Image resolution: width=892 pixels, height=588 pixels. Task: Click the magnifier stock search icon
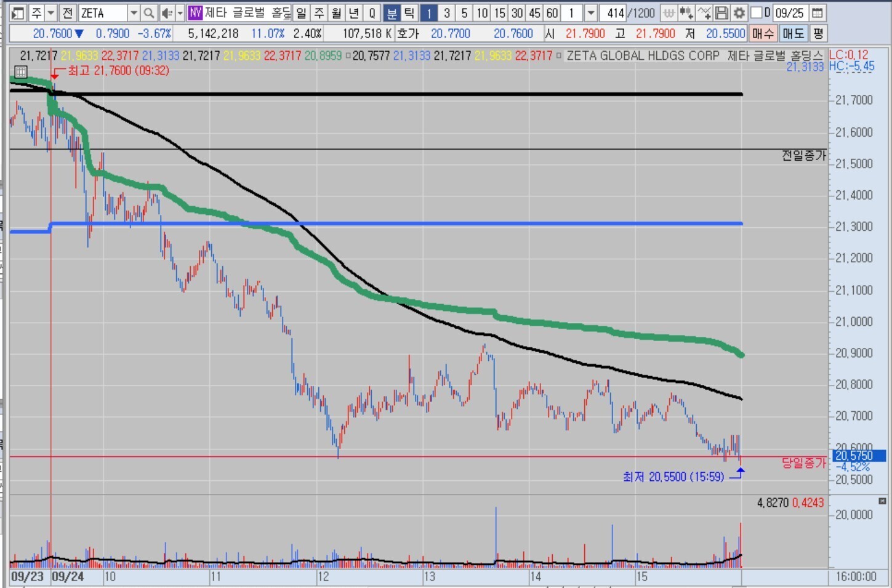[148, 13]
